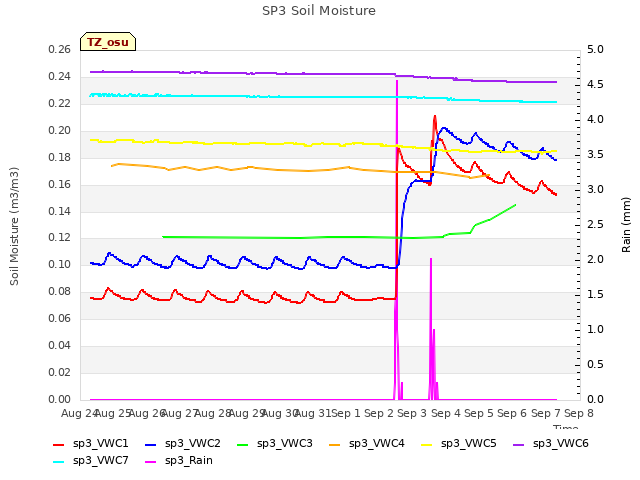Viewport: 640px width, 480px height.
Task: Click the 0.0 right axis tick label
Action: click(x=595, y=399)
